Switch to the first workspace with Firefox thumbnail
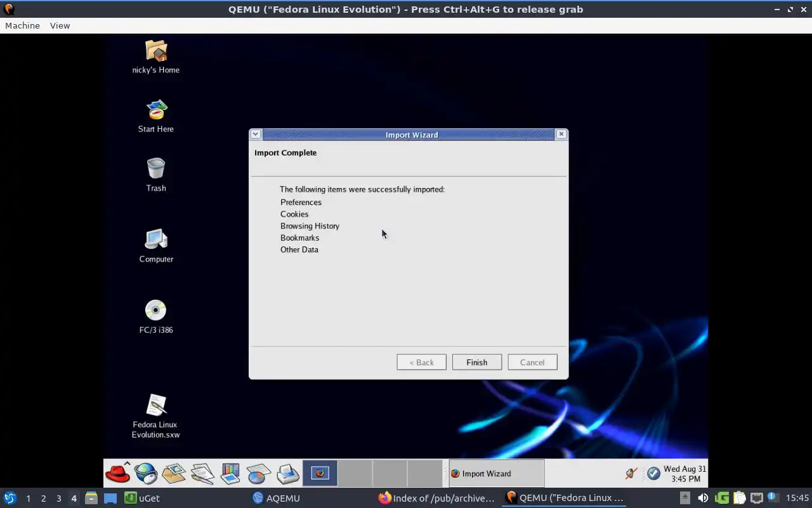Screen dimensions: 812x508 (x=320, y=473)
